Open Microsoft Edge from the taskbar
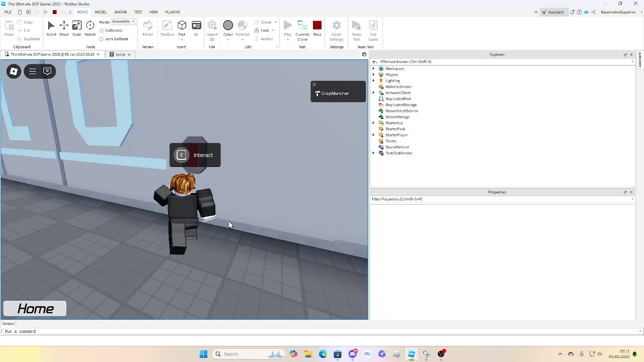644x362 pixels. [323, 354]
